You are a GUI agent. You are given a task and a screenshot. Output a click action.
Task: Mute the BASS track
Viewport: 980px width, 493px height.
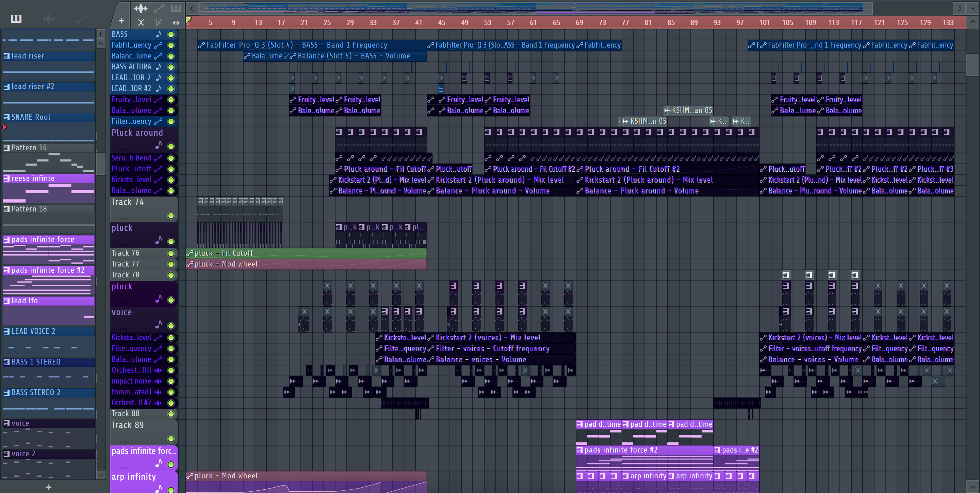171,35
